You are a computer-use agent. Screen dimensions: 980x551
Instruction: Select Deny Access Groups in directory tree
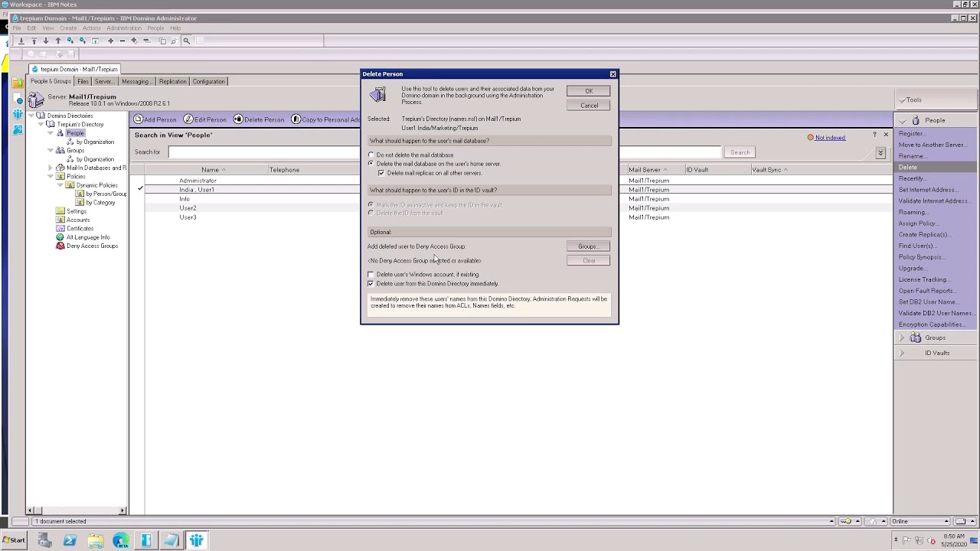pyautogui.click(x=92, y=246)
